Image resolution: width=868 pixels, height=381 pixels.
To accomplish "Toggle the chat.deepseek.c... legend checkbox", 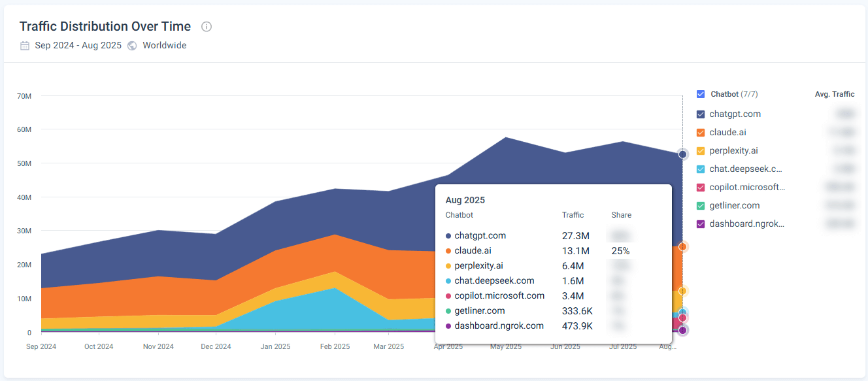I will pyautogui.click(x=701, y=169).
